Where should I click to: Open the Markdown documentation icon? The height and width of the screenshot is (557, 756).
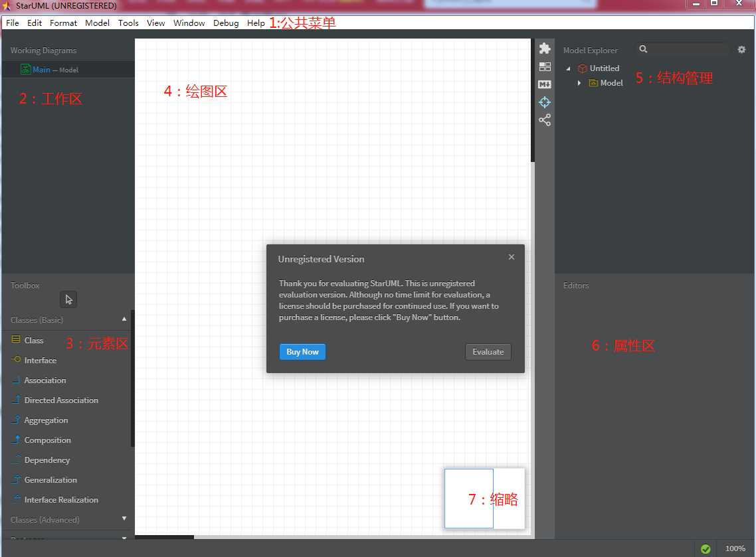click(x=545, y=84)
